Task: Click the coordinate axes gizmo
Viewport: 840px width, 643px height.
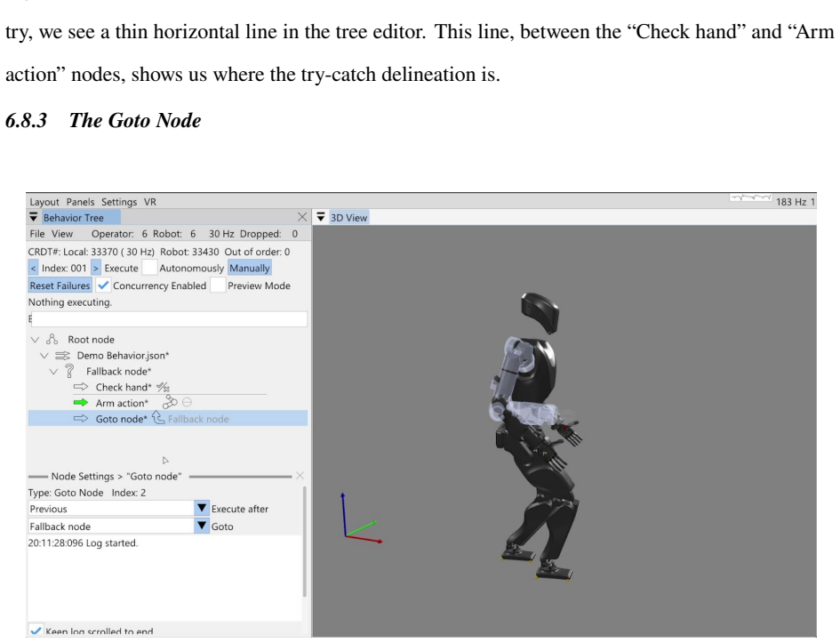Action: (362, 518)
